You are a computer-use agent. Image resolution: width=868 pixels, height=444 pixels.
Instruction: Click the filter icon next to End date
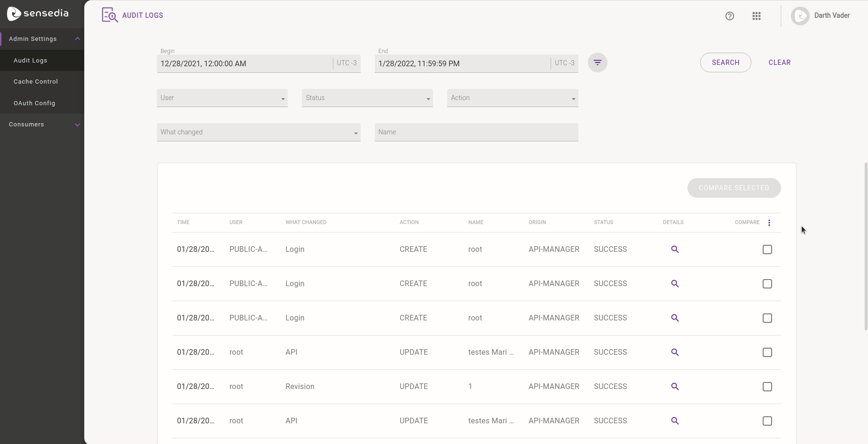597,62
